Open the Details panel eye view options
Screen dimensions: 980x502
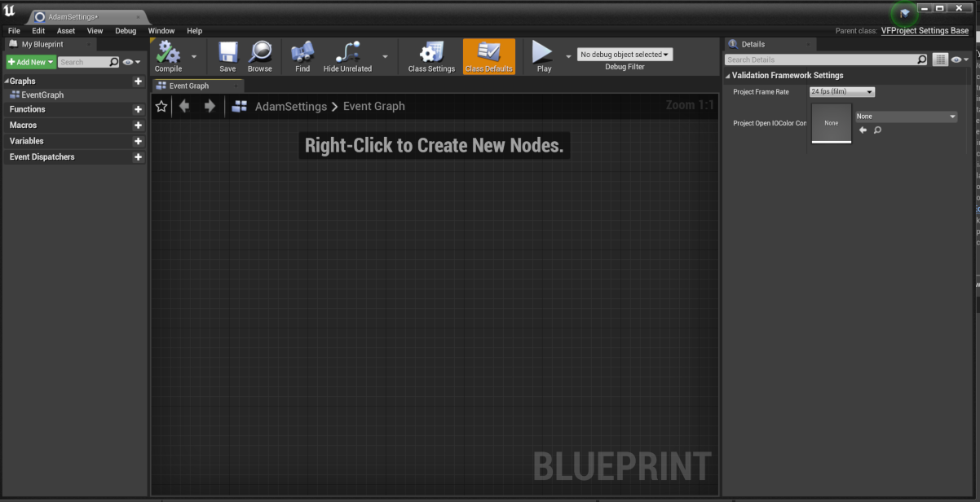[x=960, y=59]
